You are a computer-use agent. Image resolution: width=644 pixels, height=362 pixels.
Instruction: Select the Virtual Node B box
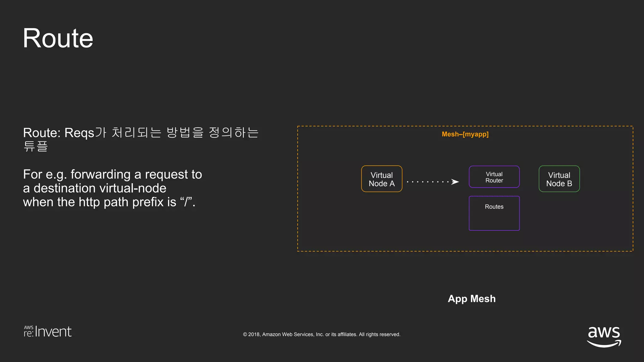tap(559, 179)
